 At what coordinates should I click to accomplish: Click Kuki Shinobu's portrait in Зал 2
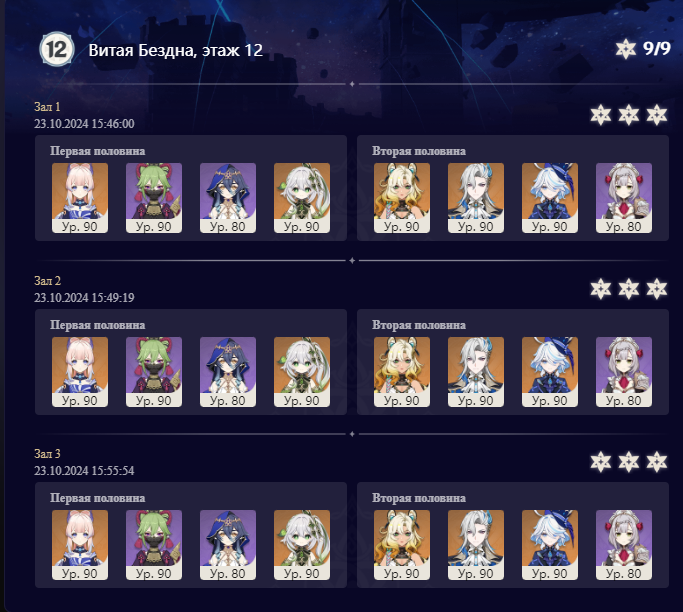[154, 372]
